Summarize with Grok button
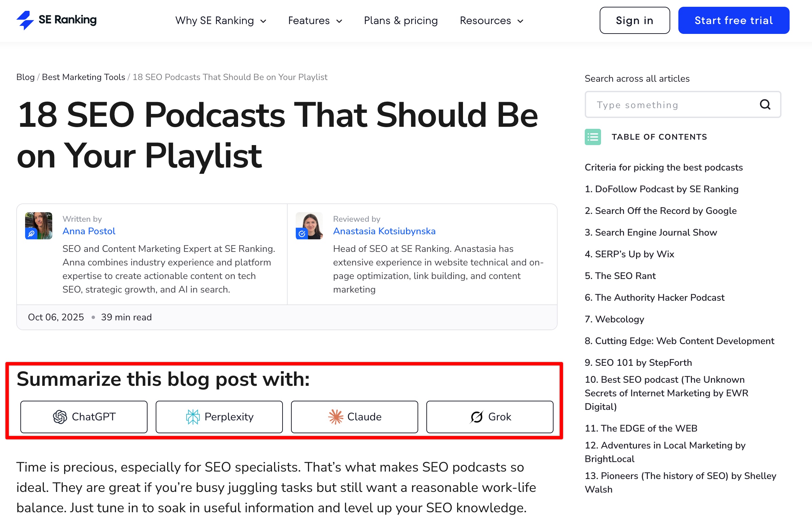This screenshot has width=812, height=518. pos(490,417)
